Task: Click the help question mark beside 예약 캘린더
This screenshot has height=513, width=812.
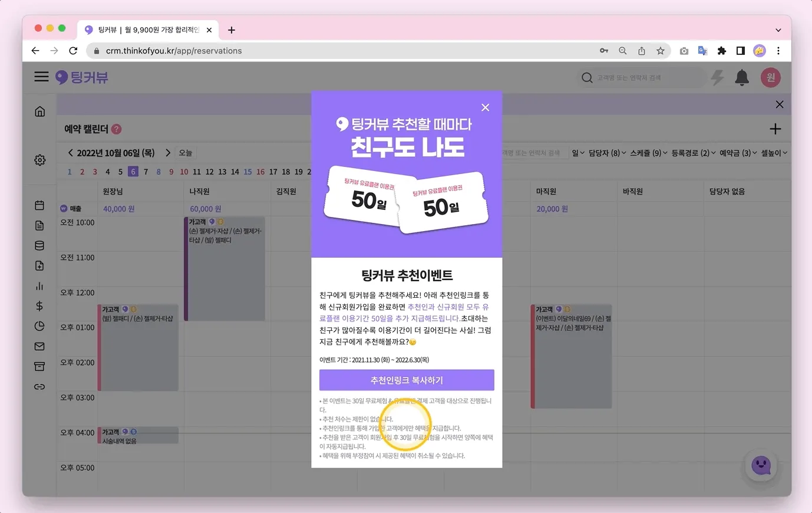Action: click(x=117, y=129)
